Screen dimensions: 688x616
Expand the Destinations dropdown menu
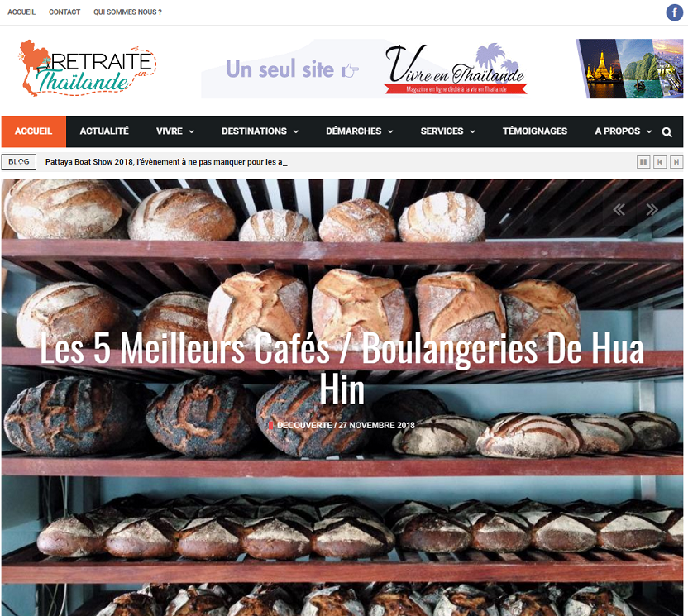[x=260, y=131]
